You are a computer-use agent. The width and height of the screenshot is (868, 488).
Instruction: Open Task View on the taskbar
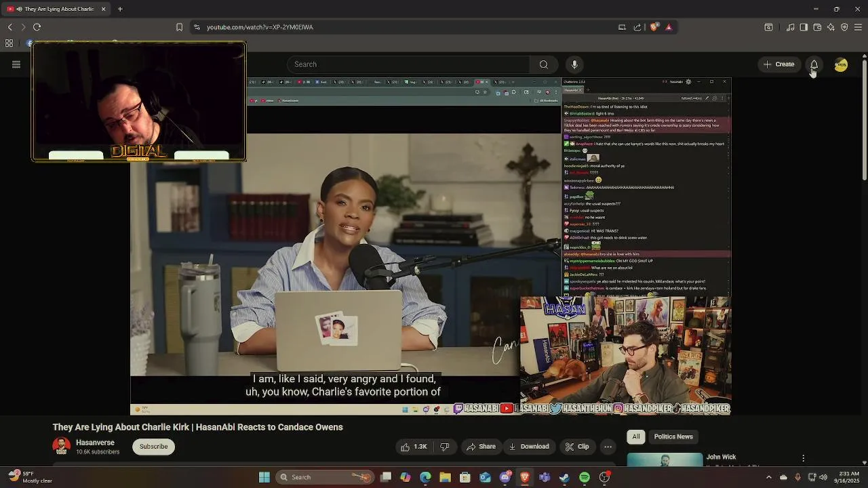click(386, 477)
